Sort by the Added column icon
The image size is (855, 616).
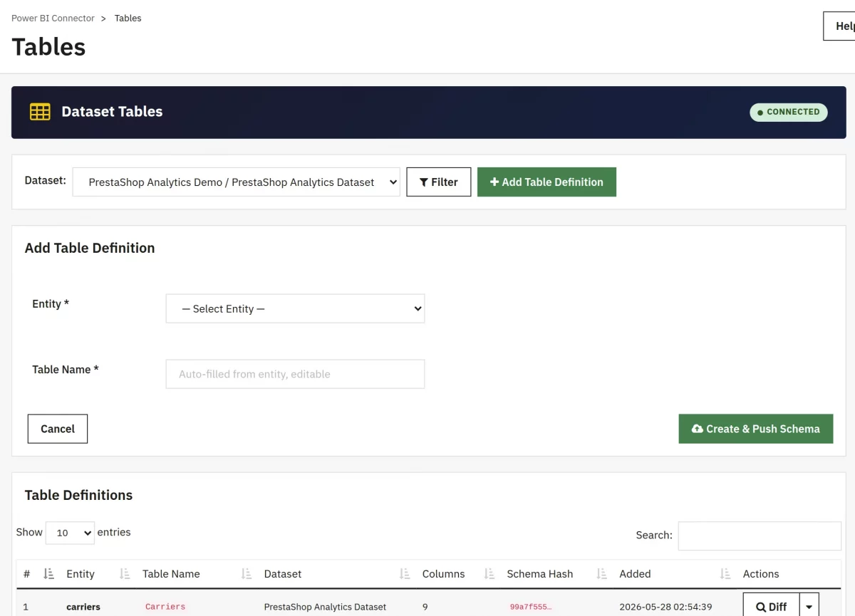(x=725, y=573)
